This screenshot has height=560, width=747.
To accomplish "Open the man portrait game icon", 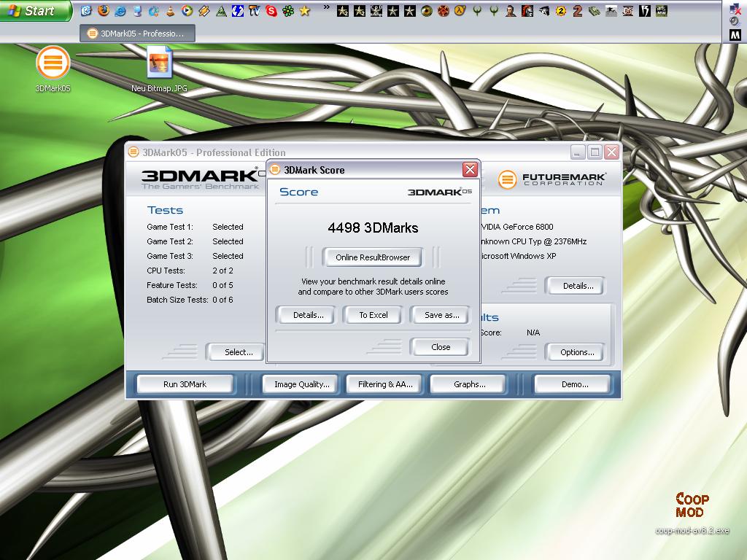I will click(510, 10).
